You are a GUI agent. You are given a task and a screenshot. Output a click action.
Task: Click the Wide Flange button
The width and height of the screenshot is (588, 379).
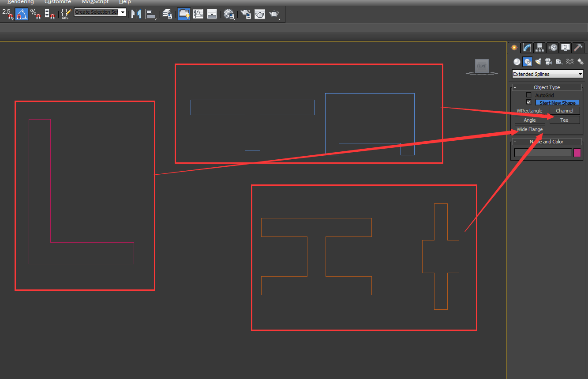click(x=530, y=129)
